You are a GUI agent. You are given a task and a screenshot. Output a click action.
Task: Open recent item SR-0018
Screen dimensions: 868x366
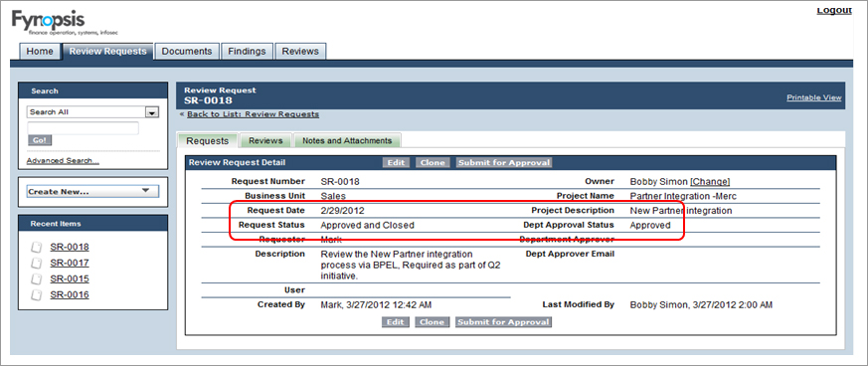(x=70, y=248)
